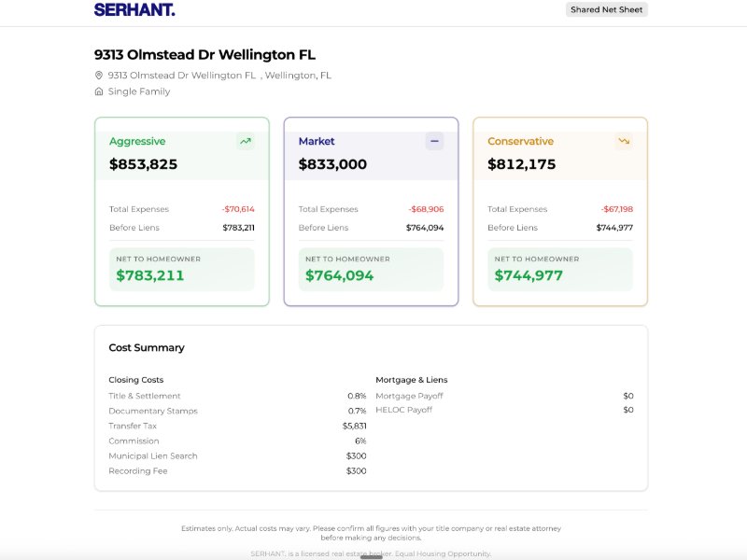747x560 pixels.
Task: Click the Market minus icon
Action: [x=434, y=142]
